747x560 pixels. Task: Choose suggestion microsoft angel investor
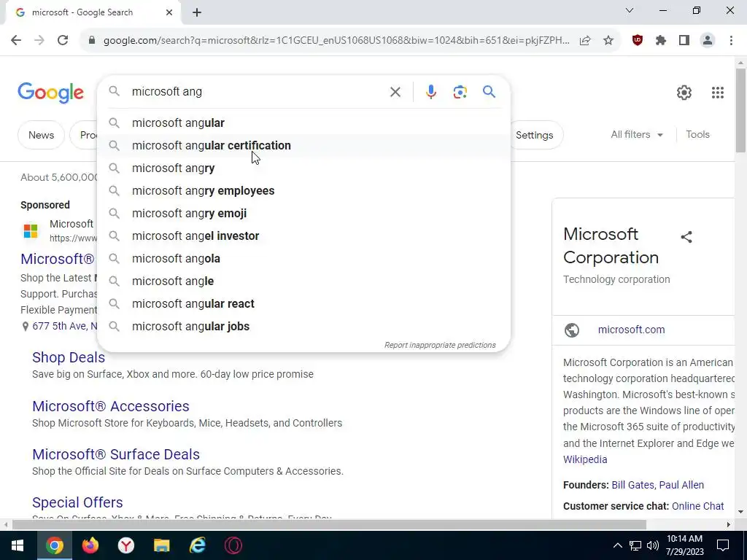tap(303, 236)
